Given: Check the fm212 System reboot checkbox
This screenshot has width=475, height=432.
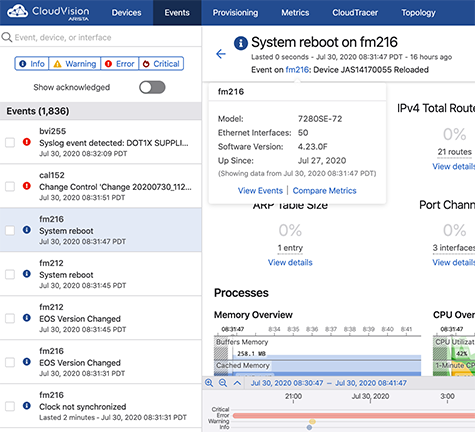Looking at the screenshot, I should coord(10,274).
